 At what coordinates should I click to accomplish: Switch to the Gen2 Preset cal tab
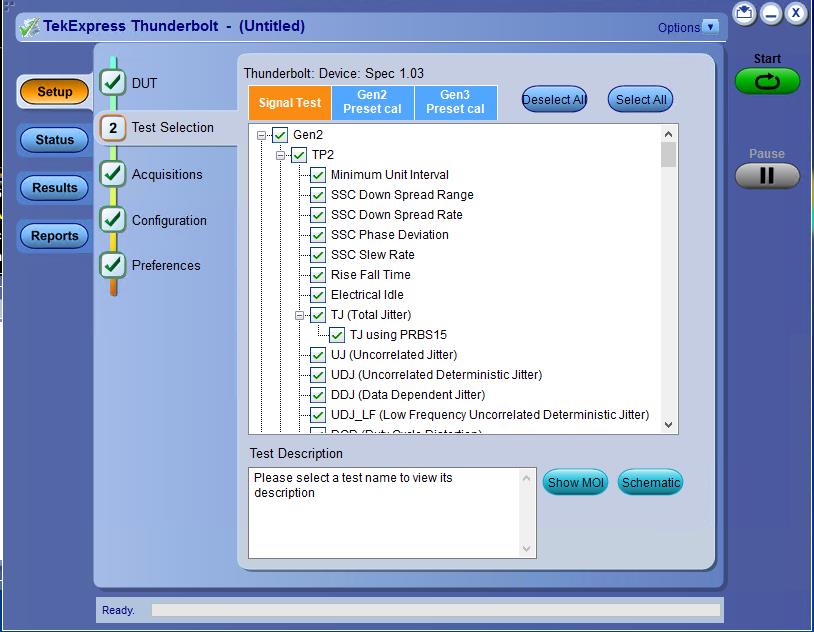(372, 102)
